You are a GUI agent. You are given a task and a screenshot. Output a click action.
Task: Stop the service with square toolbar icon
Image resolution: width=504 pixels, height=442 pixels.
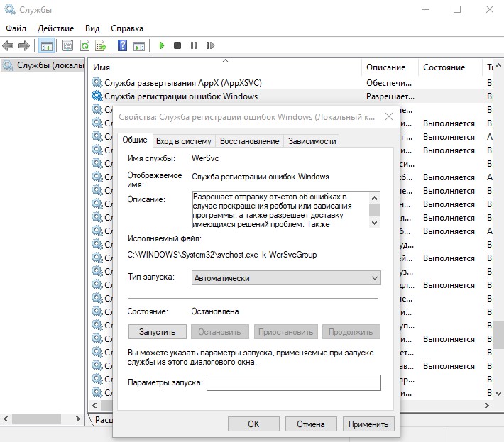(177, 45)
